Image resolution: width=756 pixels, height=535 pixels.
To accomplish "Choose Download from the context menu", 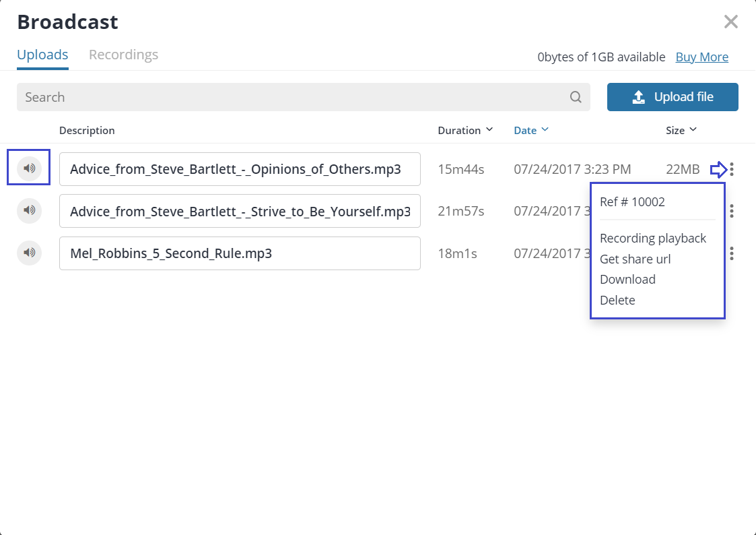I will point(627,280).
